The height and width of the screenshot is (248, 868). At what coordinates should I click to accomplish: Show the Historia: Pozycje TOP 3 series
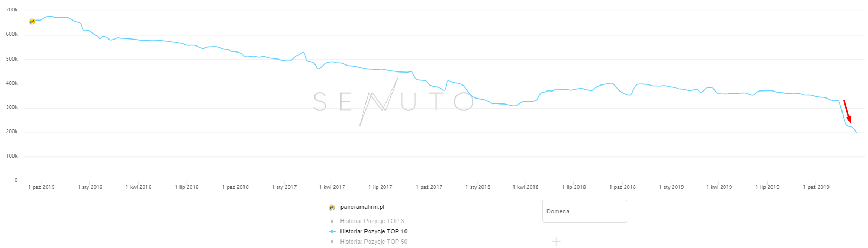[x=372, y=221]
